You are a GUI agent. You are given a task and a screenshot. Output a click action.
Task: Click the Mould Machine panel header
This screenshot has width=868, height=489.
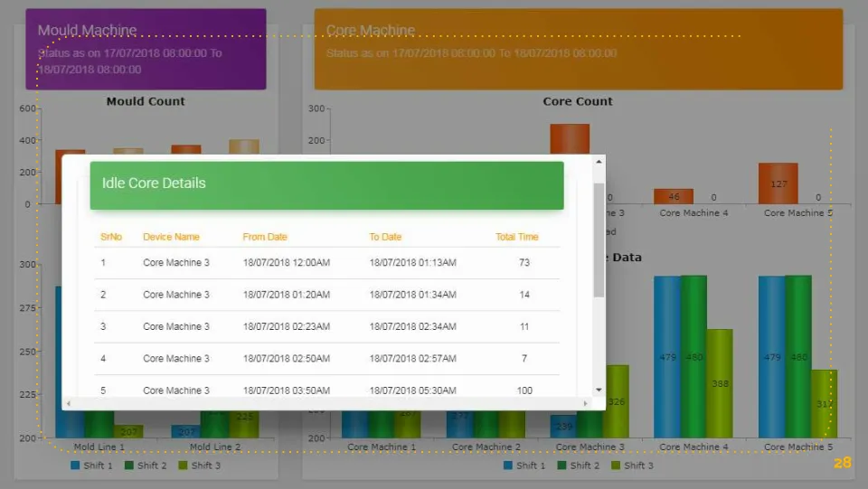[146, 49]
